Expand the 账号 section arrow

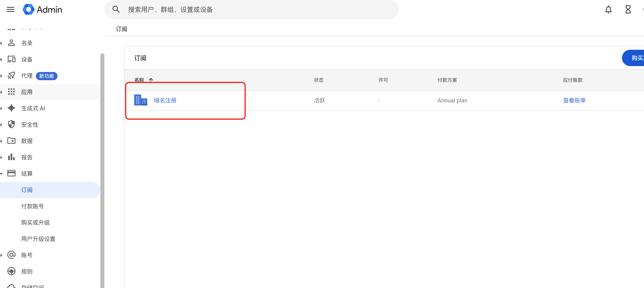tap(1, 255)
